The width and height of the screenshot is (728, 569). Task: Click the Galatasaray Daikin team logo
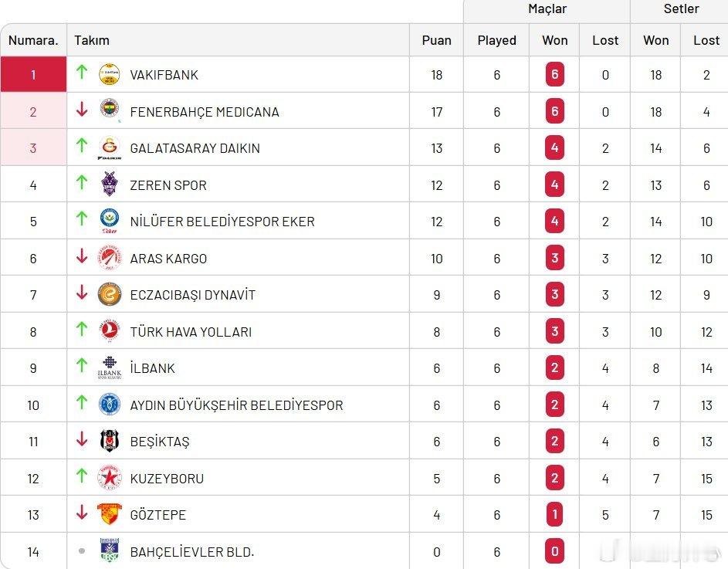tap(110, 147)
